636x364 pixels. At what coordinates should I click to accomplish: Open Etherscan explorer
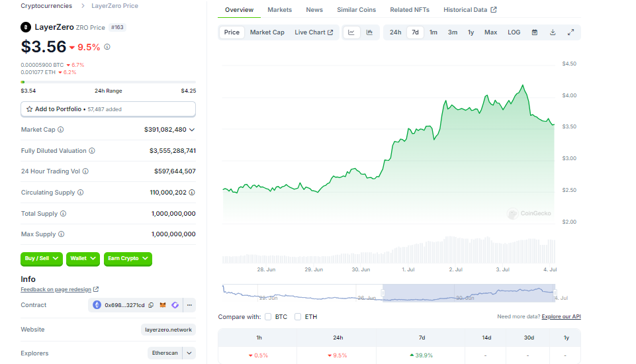(x=165, y=353)
